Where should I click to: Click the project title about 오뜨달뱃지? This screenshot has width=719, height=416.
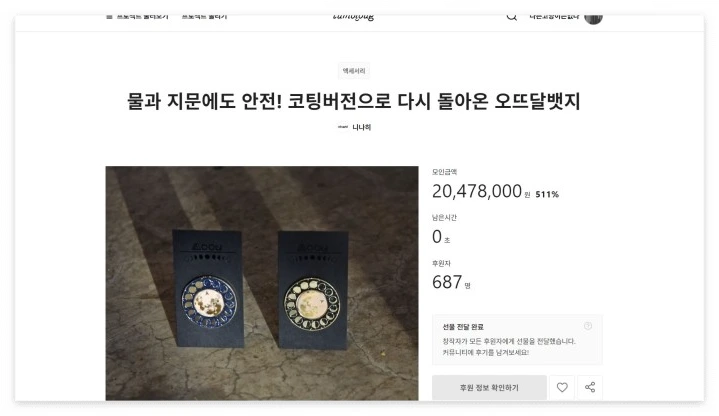click(x=354, y=101)
